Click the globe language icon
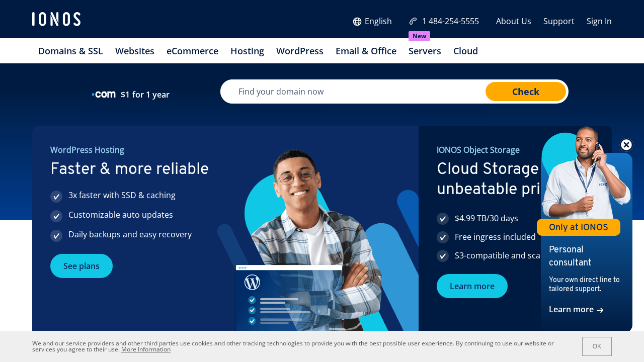This screenshot has width=644, height=362. click(x=357, y=22)
